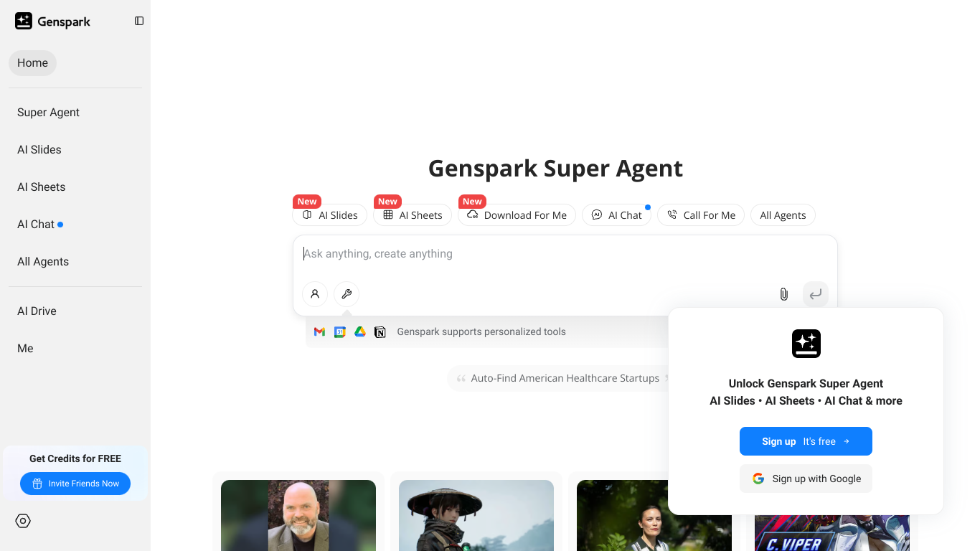Click Sign up with Google
Image resolution: width=980 pixels, height=551 pixels.
(x=806, y=479)
